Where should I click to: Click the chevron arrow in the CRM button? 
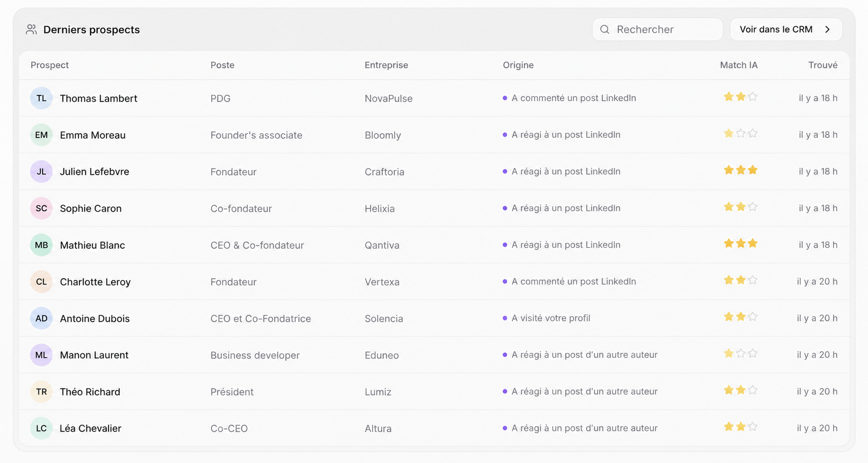point(828,29)
